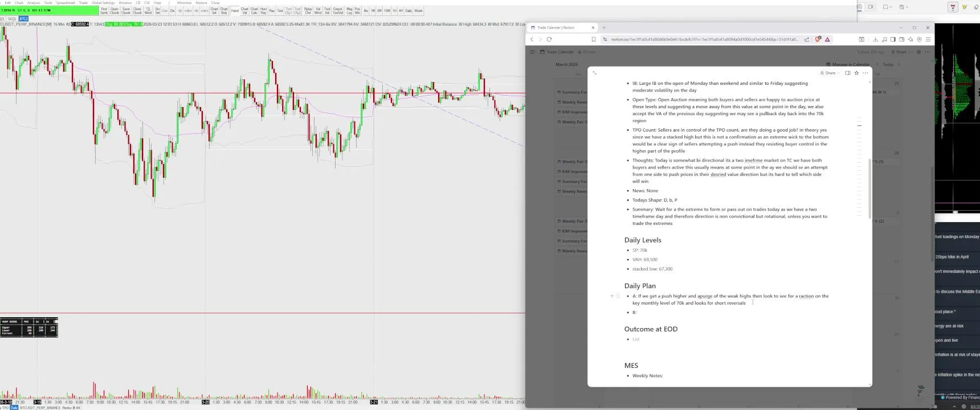980x410 pixels.
Task: Open the browser main menu
Action: click(x=928, y=39)
